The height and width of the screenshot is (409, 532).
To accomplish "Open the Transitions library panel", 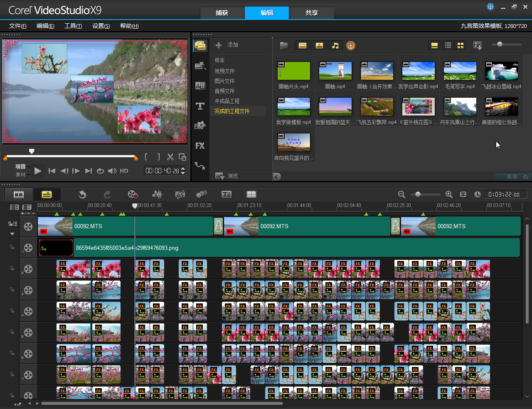I will [200, 86].
